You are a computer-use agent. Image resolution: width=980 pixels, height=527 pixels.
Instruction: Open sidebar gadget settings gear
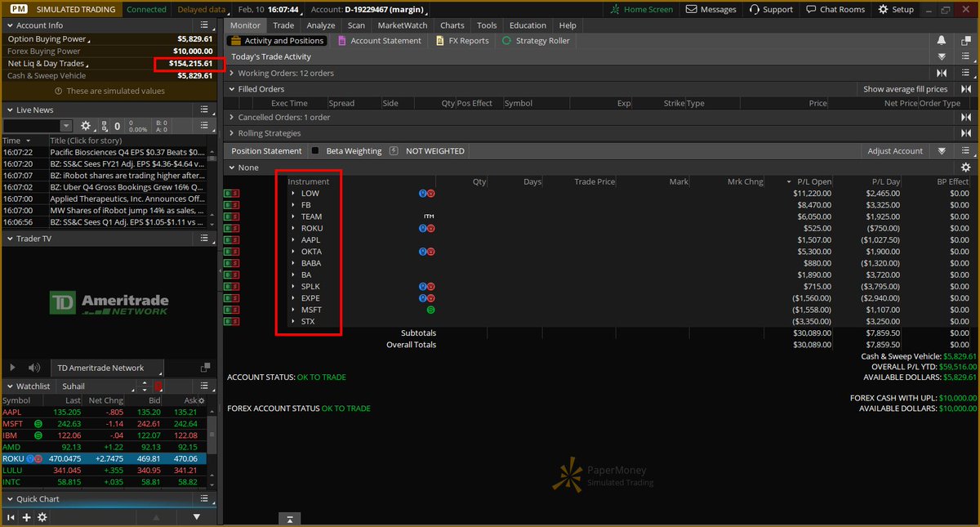click(x=42, y=517)
